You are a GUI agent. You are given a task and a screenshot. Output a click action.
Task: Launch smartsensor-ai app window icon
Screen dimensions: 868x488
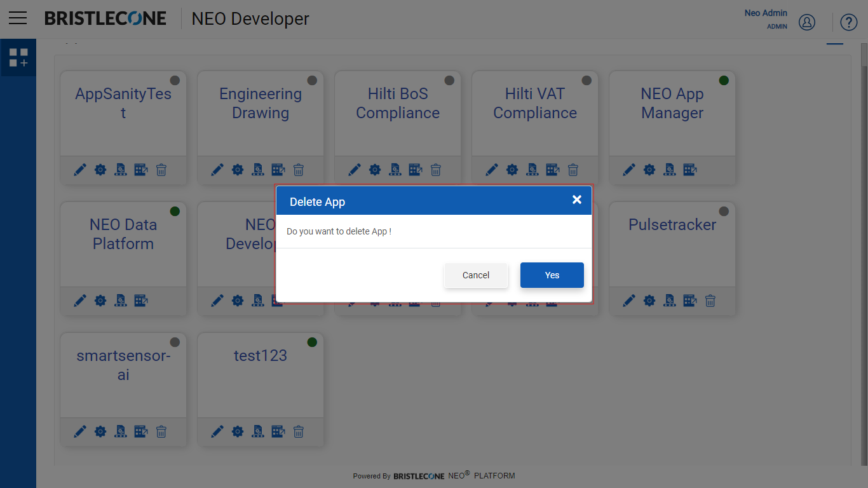141,431
